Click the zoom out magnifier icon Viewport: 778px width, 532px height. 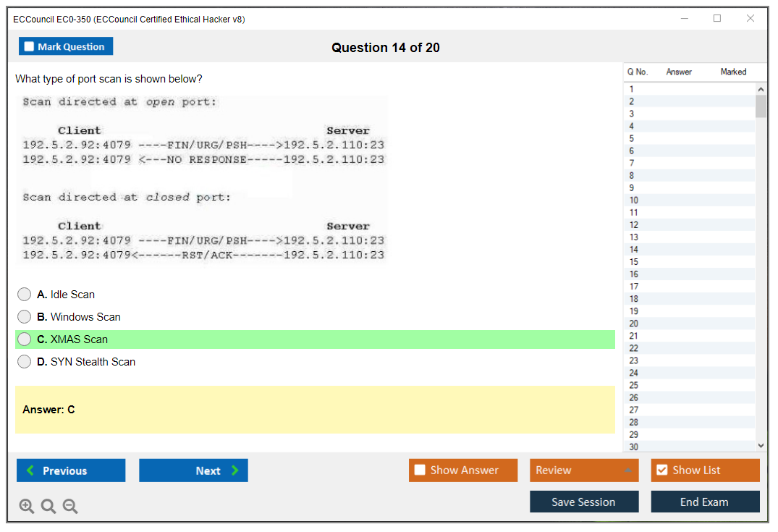pyautogui.click(x=70, y=507)
